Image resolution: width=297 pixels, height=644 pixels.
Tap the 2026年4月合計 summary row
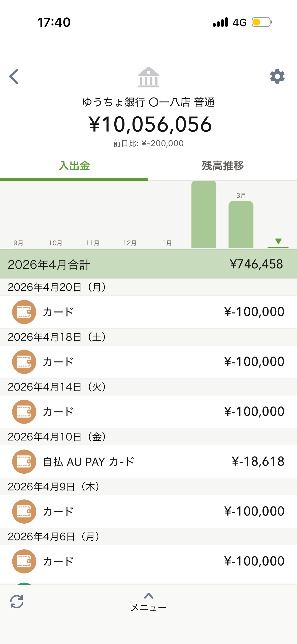point(149,264)
